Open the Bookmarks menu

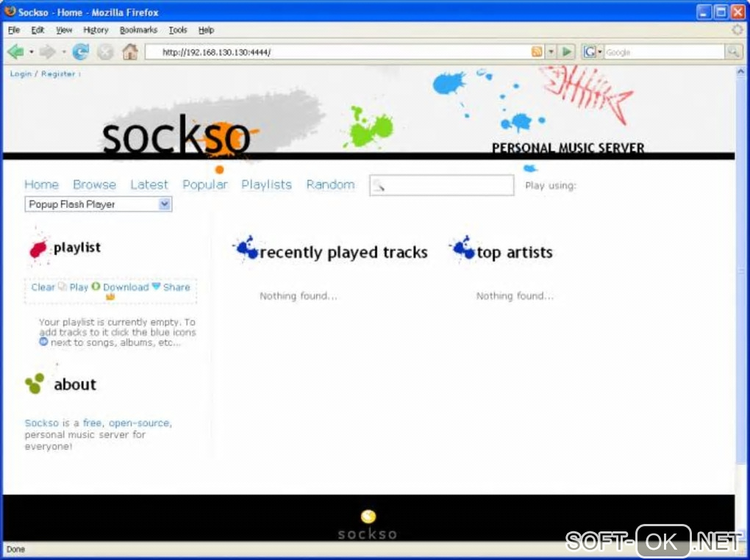[138, 30]
